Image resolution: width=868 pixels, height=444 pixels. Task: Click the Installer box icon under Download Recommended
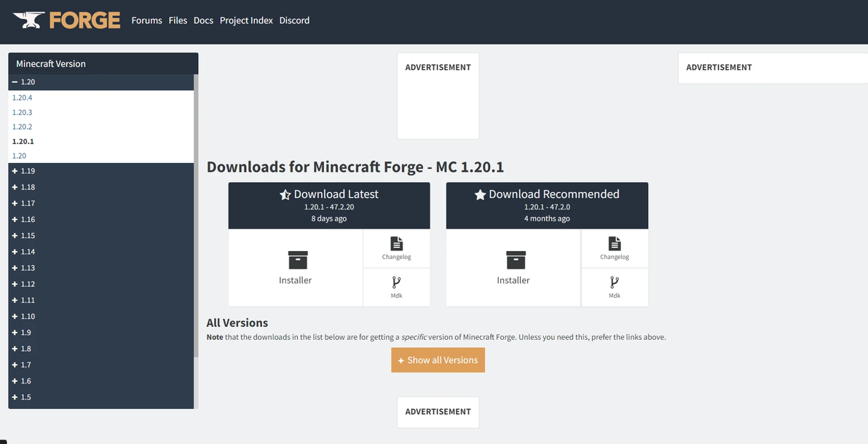[516, 260]
